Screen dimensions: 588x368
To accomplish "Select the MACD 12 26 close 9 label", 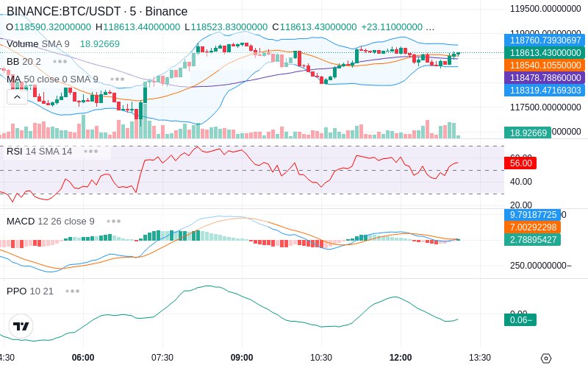I will point(50,221).
